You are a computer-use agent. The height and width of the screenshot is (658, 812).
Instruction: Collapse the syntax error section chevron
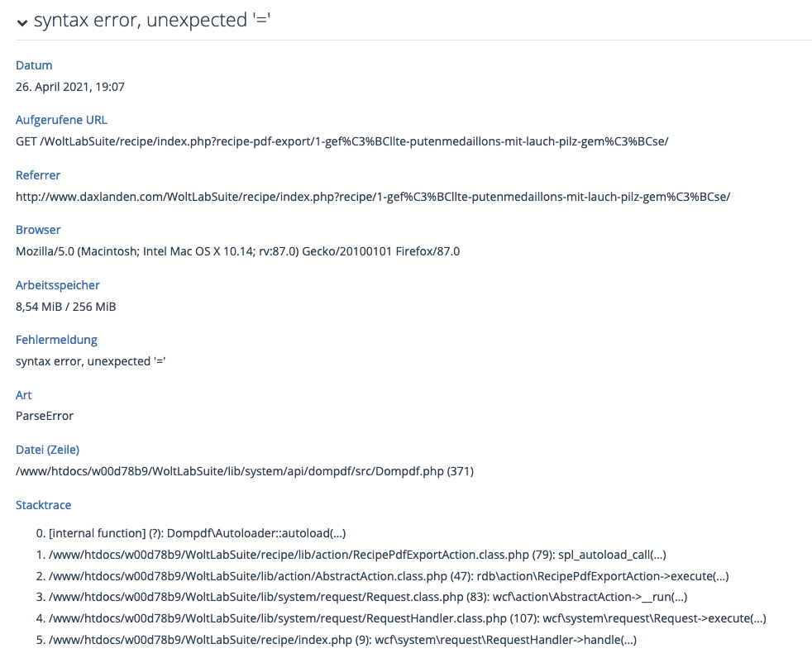(22, 23)
